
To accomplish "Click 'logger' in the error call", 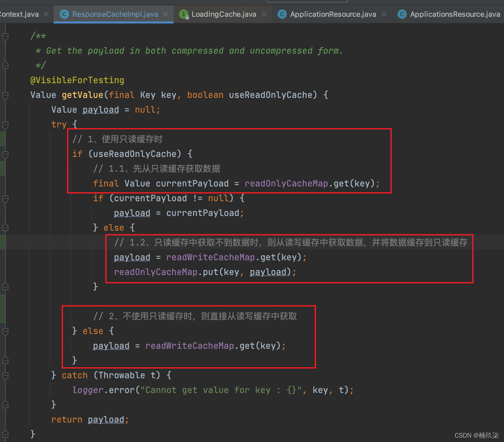I will tap(88, 390).
